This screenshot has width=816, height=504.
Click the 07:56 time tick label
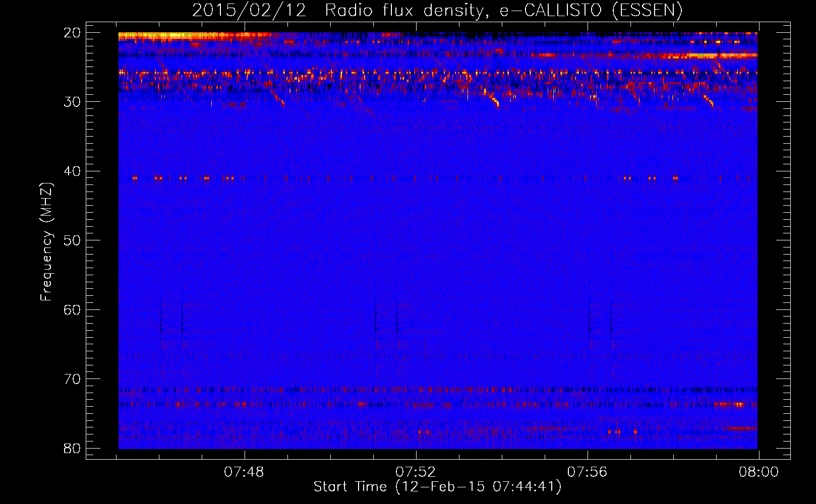[x=588, y=472]
